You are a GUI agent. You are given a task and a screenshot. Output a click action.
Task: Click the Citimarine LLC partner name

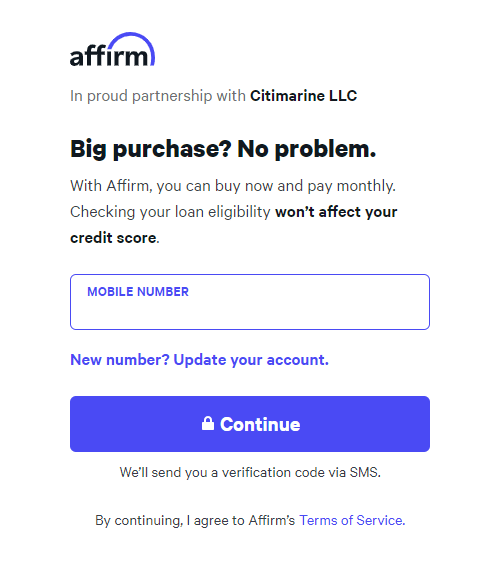pyautogui.click(x=303, y=96)
